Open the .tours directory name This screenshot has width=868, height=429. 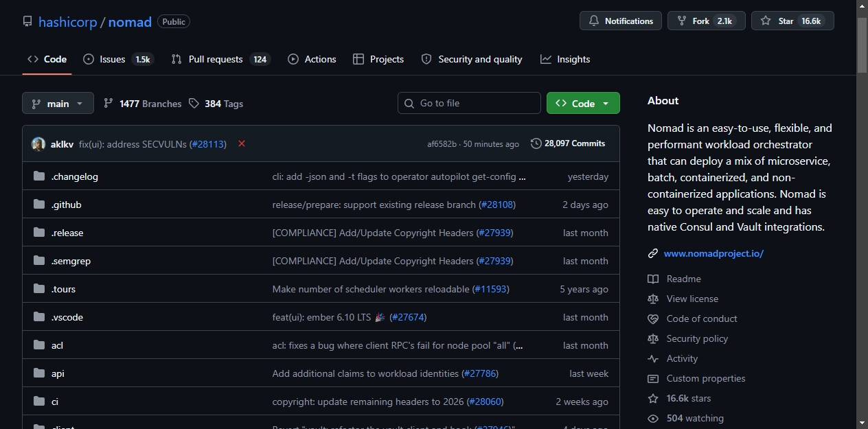pyautogui.click(x=64, y=289)
